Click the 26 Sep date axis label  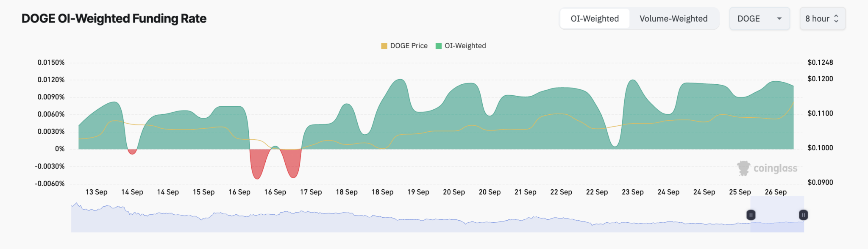[776, 192]
